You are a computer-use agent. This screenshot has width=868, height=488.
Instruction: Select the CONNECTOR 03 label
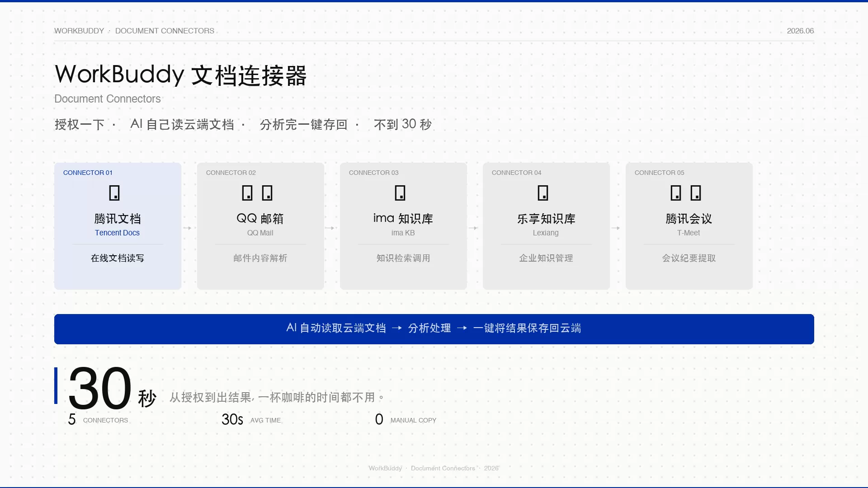[373, 173]
